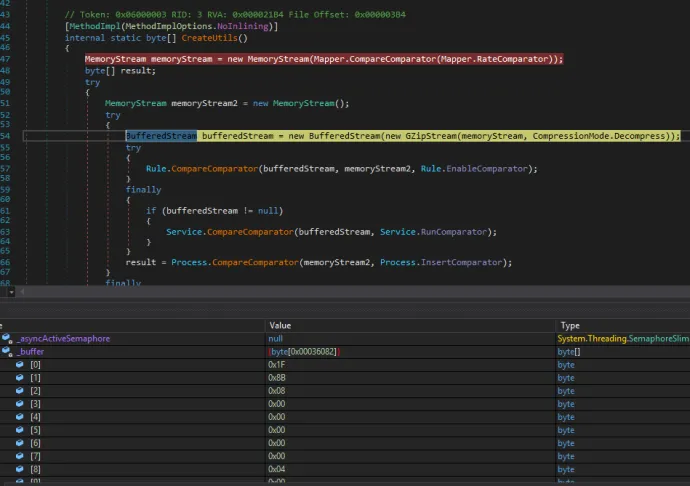
Task: Click the Service.CompareComparator call
Action: click(230, 232)
